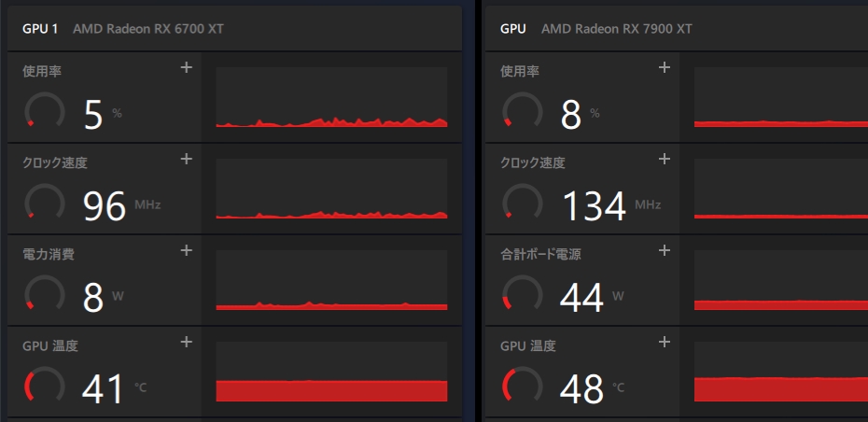Click the GPU 温度 gauge dial for RX 7900 XT
This screenshot has width=868, height=422.
tap(523, 385)
